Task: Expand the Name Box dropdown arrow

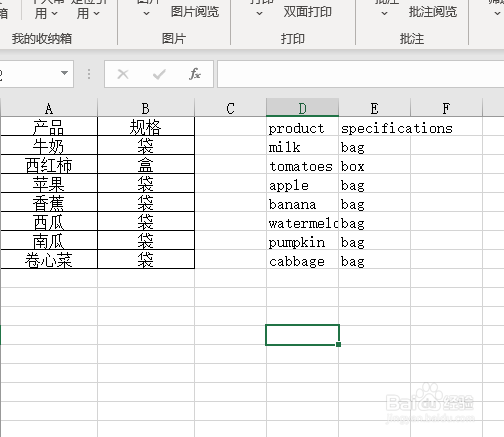Action: (x=64, y=73)
